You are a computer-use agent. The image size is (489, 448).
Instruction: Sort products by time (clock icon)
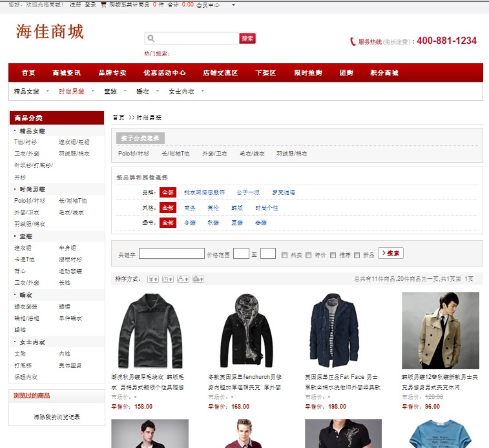168,279
